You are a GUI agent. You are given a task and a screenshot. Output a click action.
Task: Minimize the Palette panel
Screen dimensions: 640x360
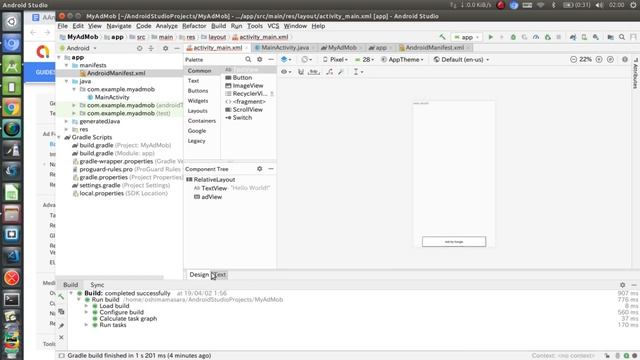tap(271, 60)
